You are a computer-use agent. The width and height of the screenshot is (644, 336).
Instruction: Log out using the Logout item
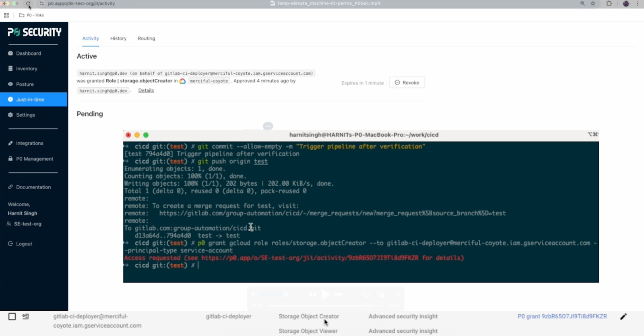[20, 244]
